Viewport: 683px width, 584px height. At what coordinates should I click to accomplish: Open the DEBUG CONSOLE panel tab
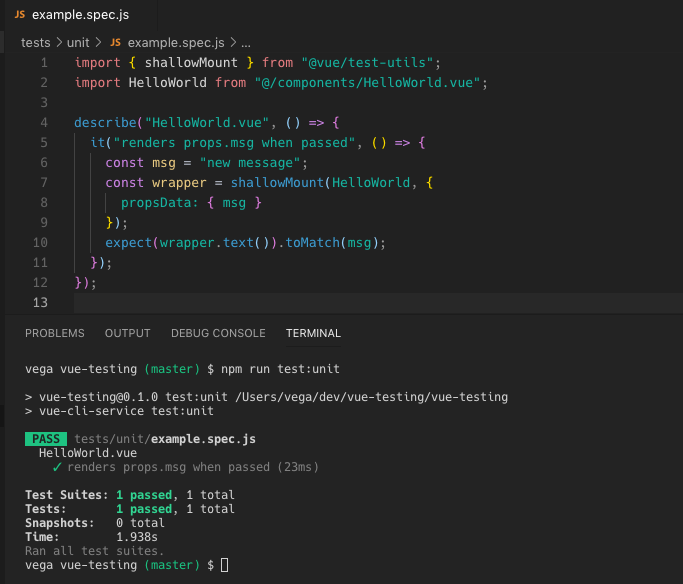[218, 333]
